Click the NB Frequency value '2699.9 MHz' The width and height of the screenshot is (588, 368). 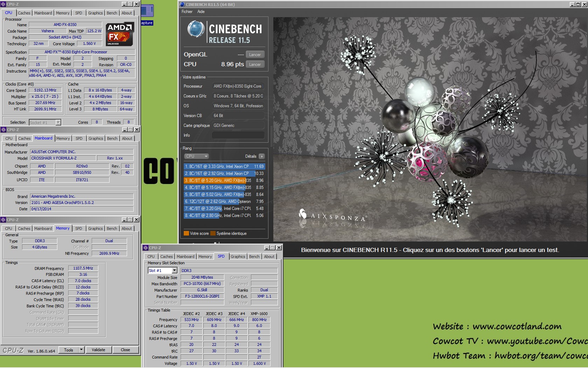pyautogui.click(x=109, y=253)
